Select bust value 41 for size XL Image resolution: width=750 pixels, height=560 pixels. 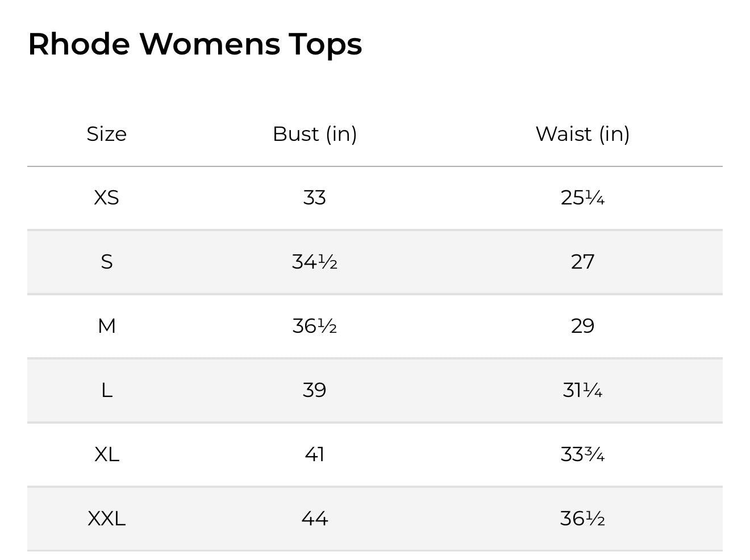click(x=315, y=454)
